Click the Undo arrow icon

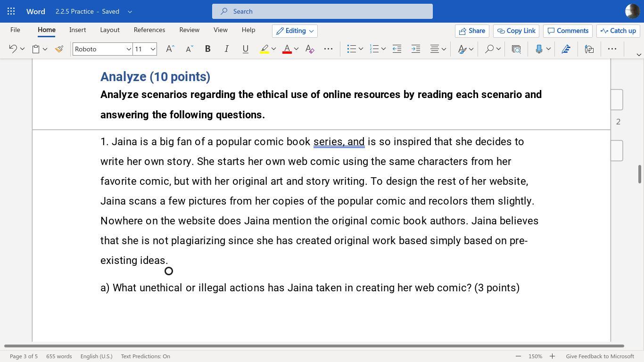(x=13, y=49)
